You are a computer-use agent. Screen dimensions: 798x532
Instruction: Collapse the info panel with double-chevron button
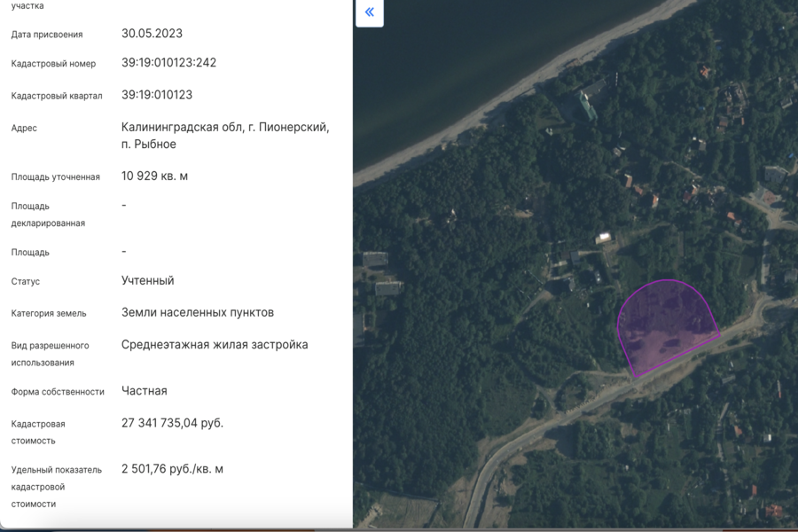(369, 12)
